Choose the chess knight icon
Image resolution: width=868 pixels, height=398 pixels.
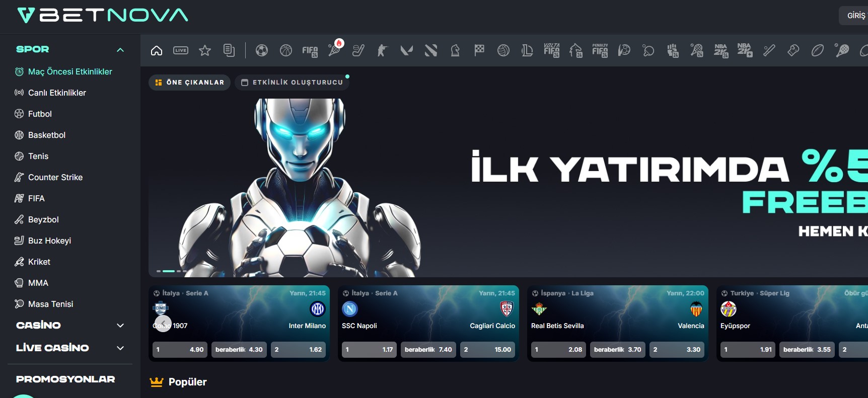pyautogui.click(x=455, y=50)
